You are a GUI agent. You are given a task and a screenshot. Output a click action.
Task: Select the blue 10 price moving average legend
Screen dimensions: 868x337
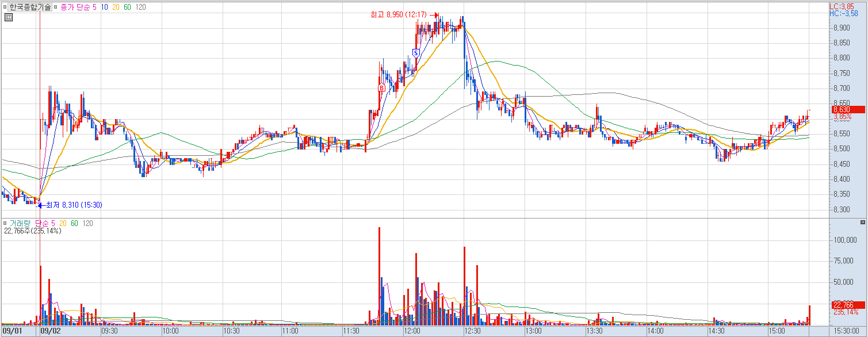coord(104,7)
